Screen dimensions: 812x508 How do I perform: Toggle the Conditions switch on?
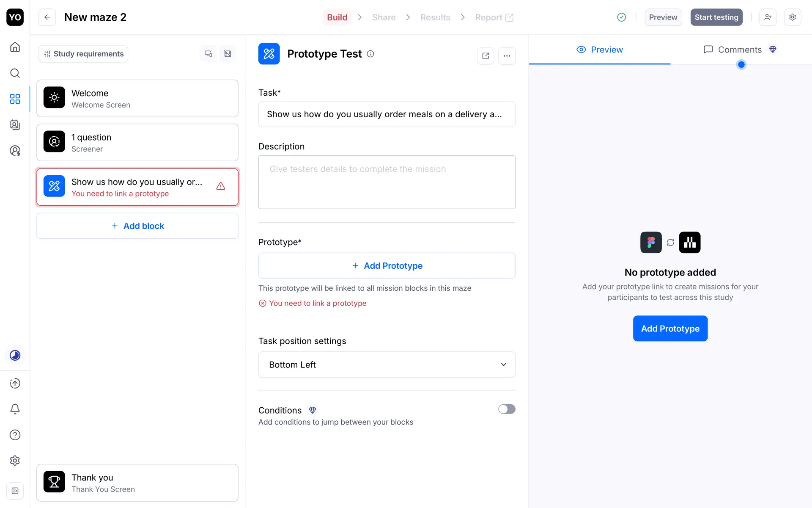[507, 409]
